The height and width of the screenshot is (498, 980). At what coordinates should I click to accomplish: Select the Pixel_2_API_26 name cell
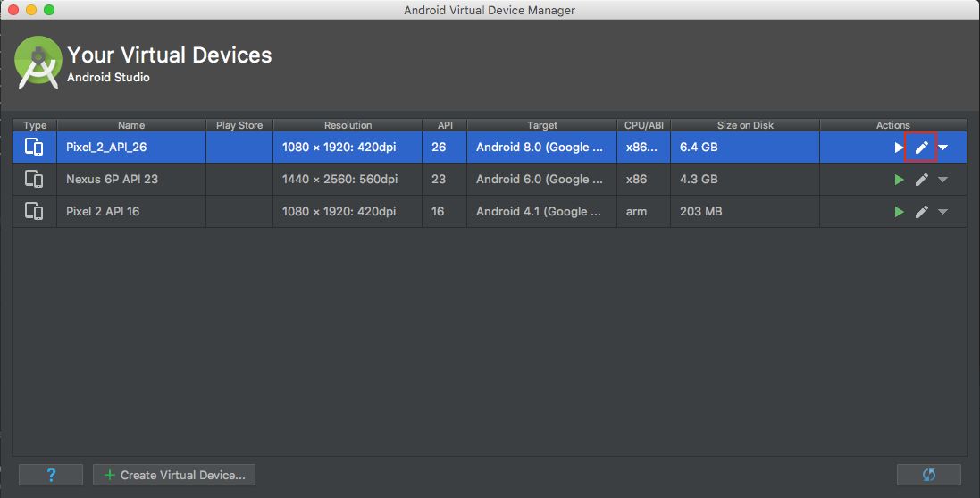pos(131,147)
